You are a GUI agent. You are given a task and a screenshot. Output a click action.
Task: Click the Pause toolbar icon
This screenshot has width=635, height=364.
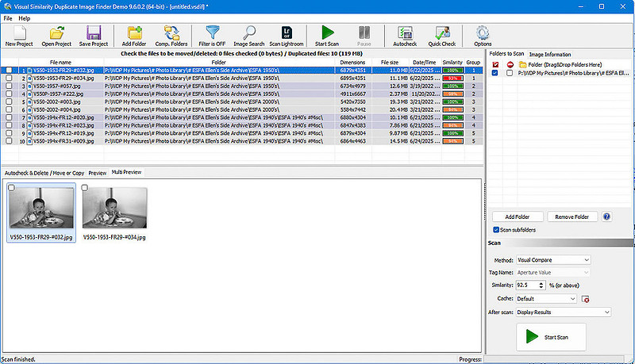pos(364,33)
